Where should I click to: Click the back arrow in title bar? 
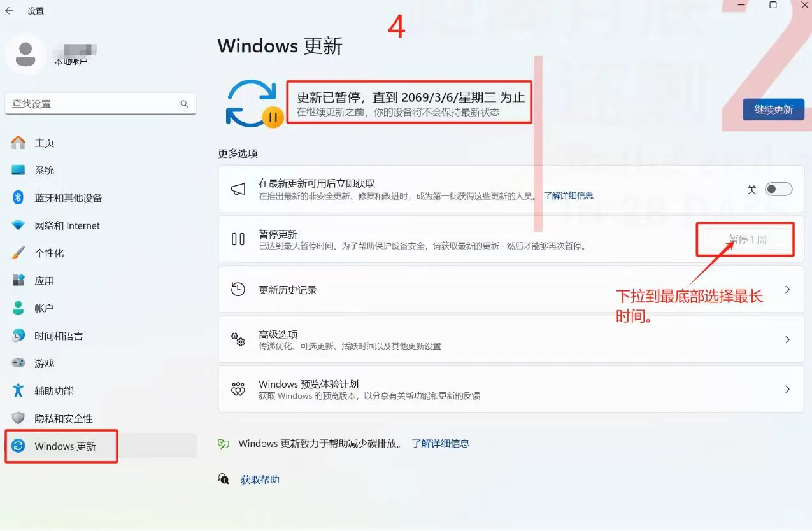(10, 11)
